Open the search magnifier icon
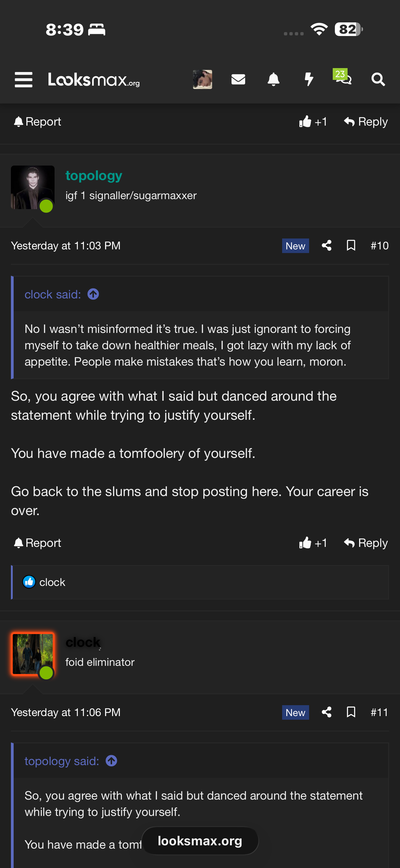The width and height of the screenshot is (400, 868). (x=378, y=80)
